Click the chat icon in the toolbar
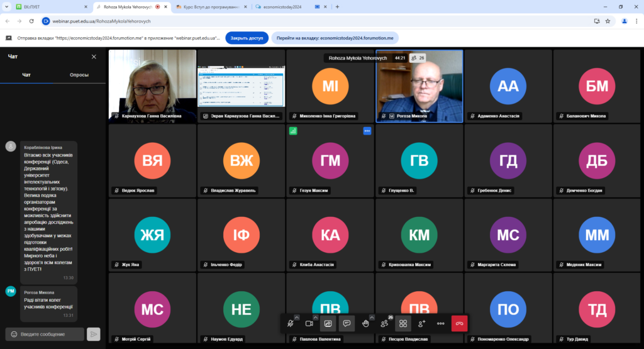The width and height of the screenshot is (644, 349). (347, 323)
